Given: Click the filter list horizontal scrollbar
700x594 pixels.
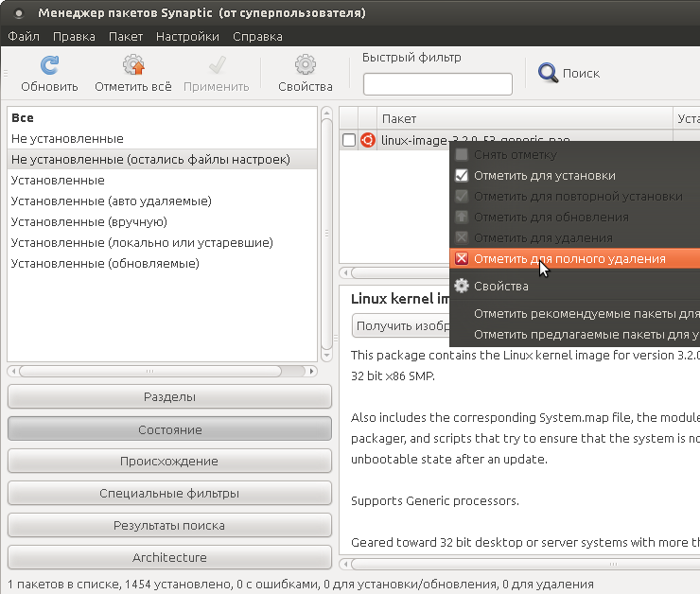Looking at the screenshot, I should coord(161,371).
